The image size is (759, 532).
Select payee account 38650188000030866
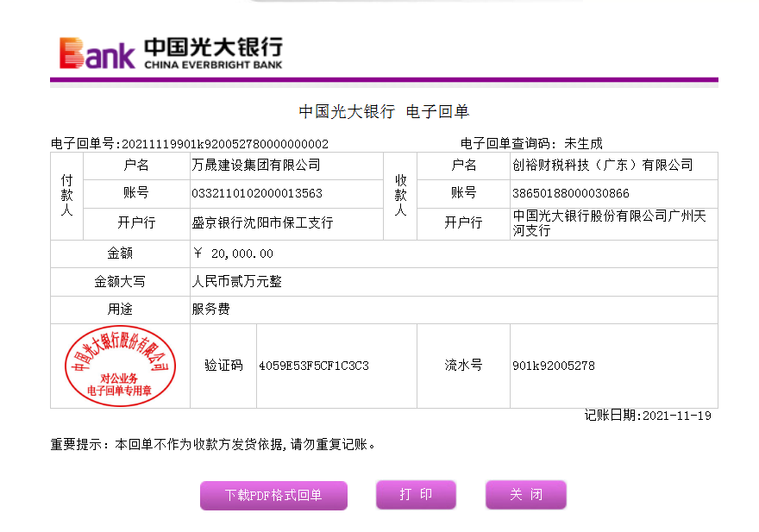pos(571,194)
